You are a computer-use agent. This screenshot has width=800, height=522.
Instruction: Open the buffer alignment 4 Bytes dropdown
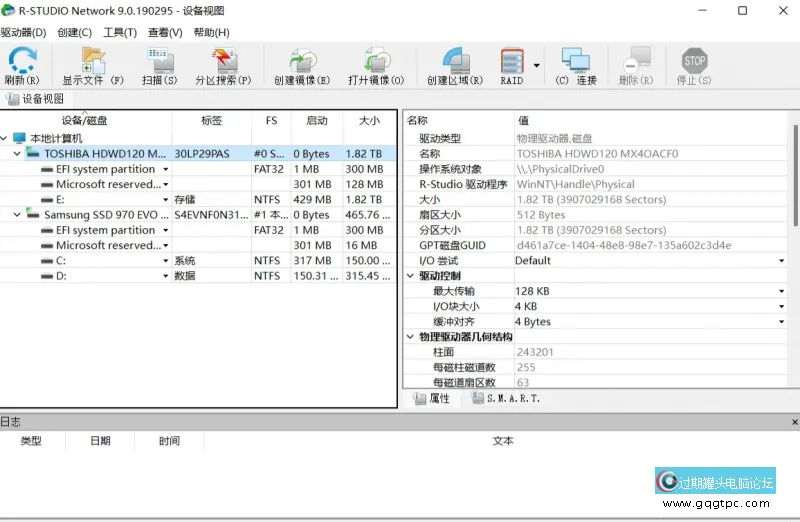pyautogui.click(x=781, y=322)
